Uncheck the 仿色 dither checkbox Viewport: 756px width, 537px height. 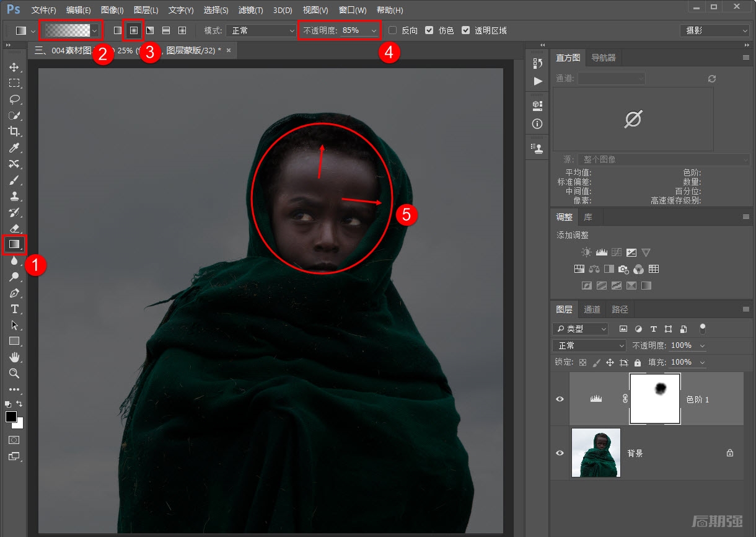[429, 30]
